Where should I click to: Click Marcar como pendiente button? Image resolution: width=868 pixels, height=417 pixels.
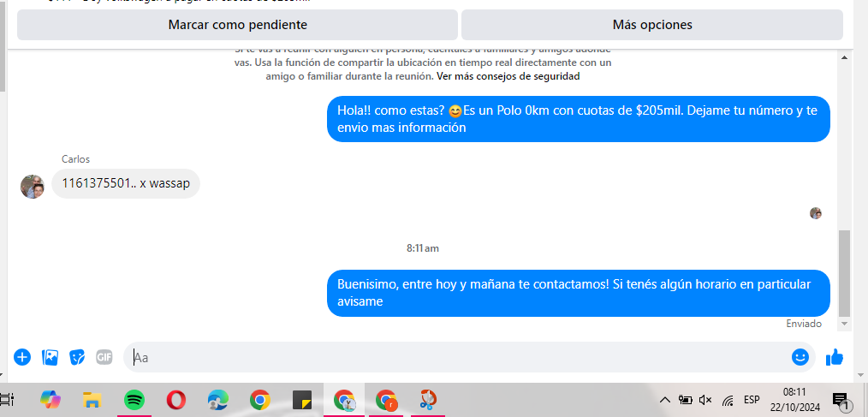pyautogui.click(x=237, y=25)
